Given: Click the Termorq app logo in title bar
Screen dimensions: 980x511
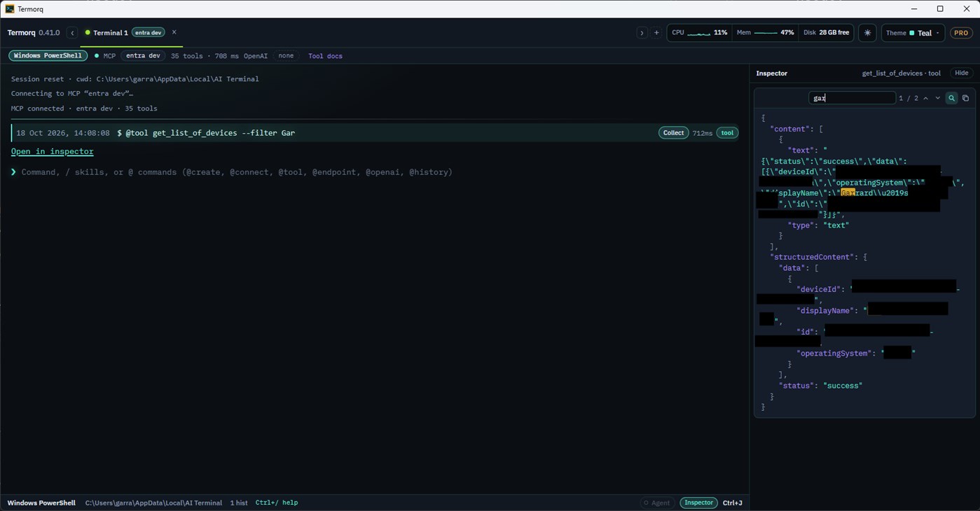Looking at the screenshot, I should [x=10, y=9].
